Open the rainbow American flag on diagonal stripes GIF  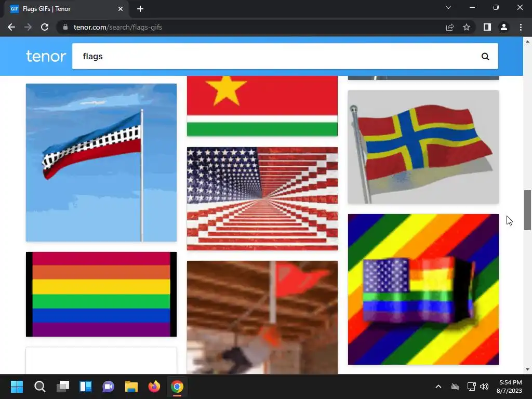(423, 289)
